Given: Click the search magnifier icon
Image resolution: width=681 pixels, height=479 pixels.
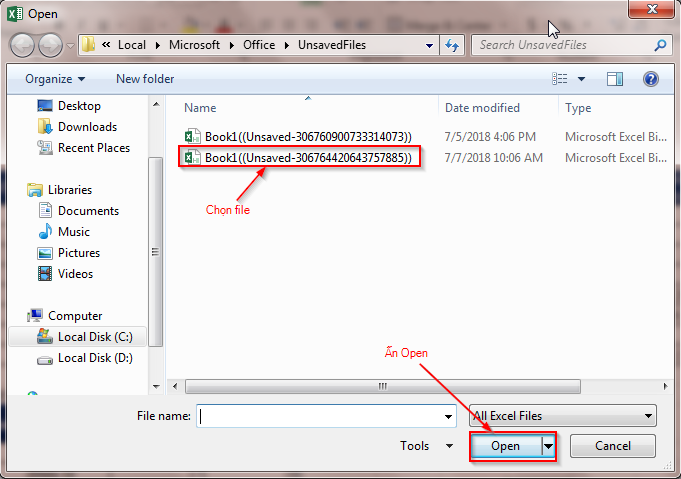Looking at the screenshot, I should pos(660,45).
